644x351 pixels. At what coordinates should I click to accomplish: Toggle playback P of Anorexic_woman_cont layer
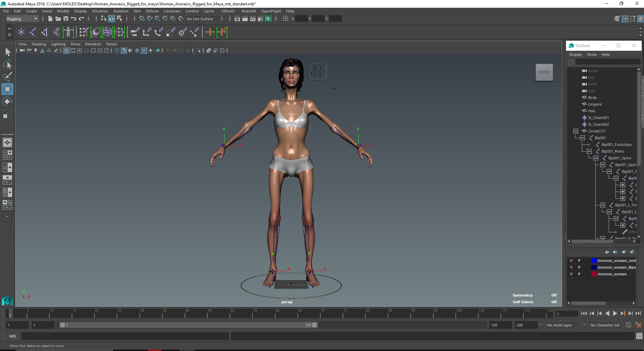[579, 261]
